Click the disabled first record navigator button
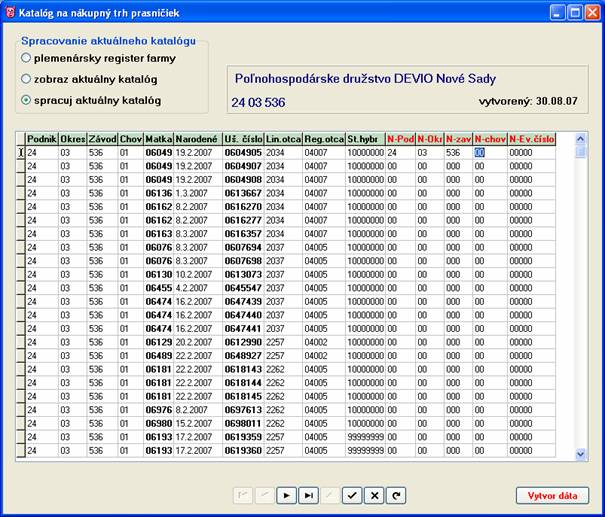The height and width of the screenshot is (517, 605). coord(243,496)
